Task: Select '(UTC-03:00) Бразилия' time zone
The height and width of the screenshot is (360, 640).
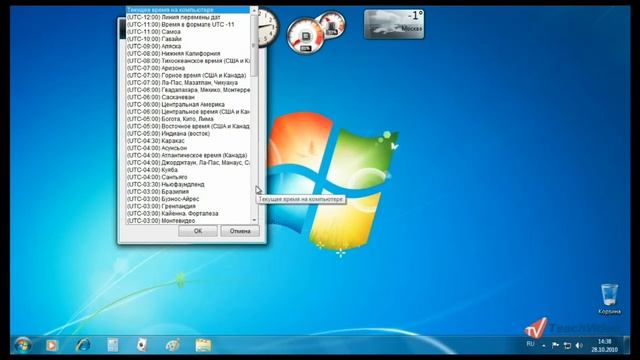Action: [x=188, y=192]
